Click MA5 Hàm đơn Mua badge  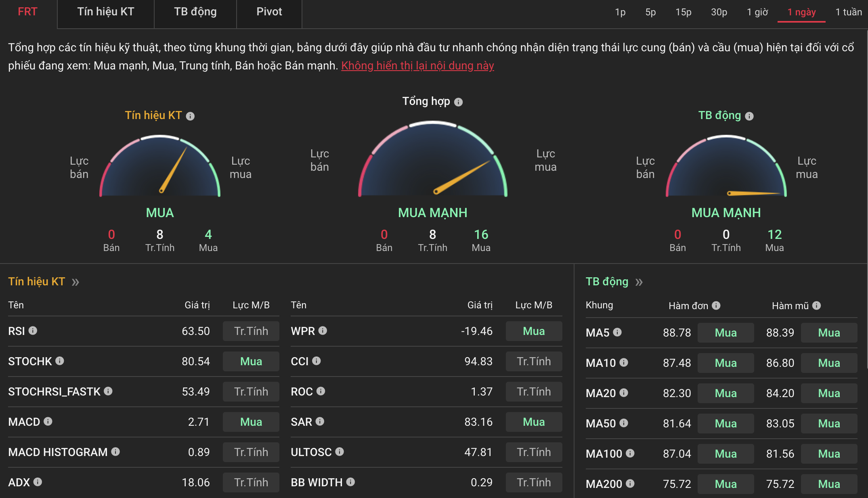tap(726, 333)
